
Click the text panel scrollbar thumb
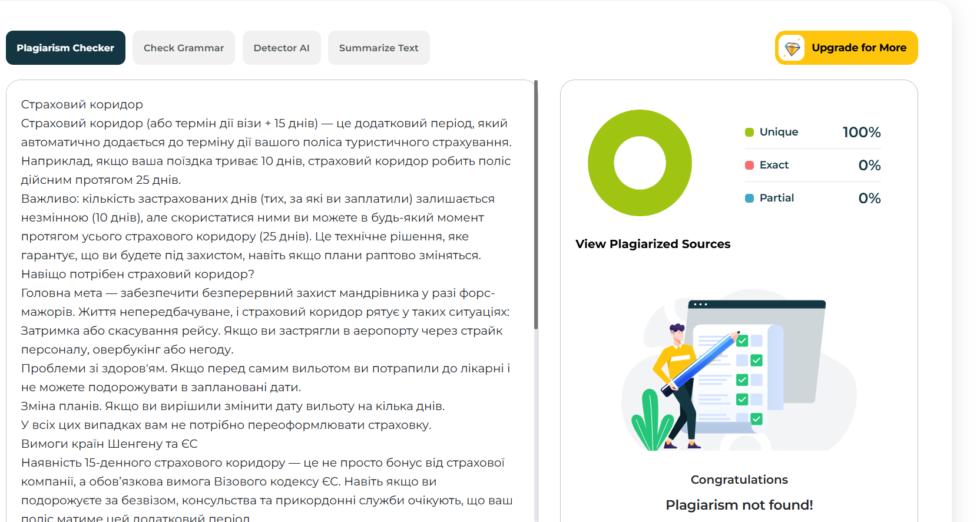535,206
